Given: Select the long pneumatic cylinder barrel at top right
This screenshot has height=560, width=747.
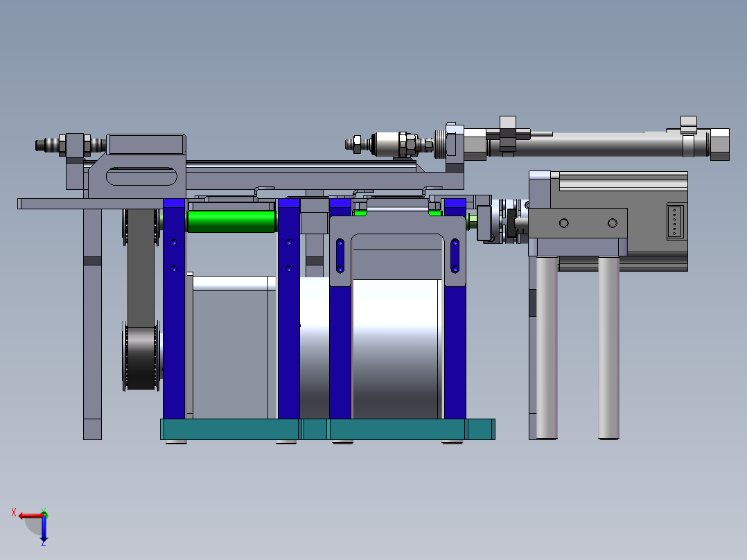Looking at the screenshot, I should click(598, 144).
